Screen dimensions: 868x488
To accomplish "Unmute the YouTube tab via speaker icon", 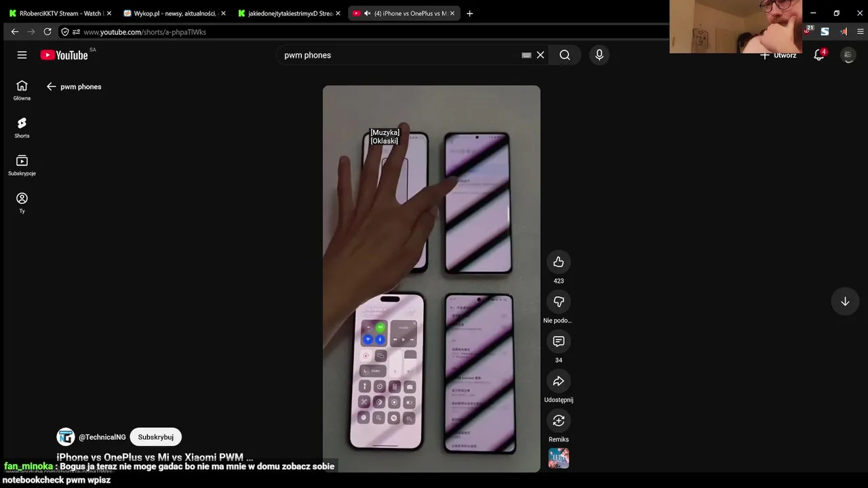I will [367, 14].
